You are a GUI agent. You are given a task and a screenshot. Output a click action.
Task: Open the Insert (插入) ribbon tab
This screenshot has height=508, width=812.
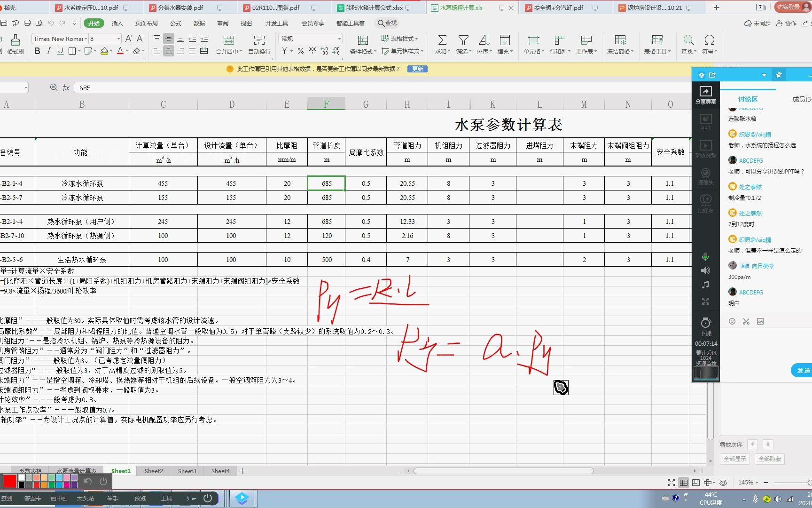117,23
